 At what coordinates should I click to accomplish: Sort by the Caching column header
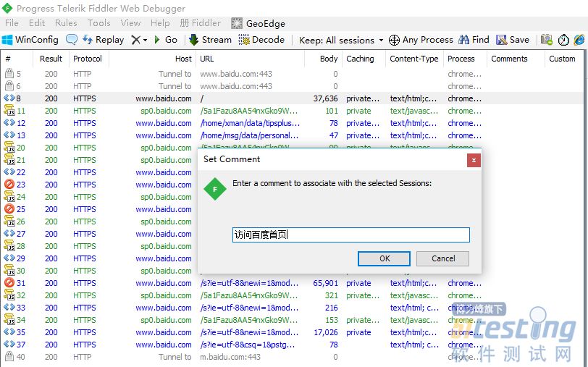click(360, 59)
